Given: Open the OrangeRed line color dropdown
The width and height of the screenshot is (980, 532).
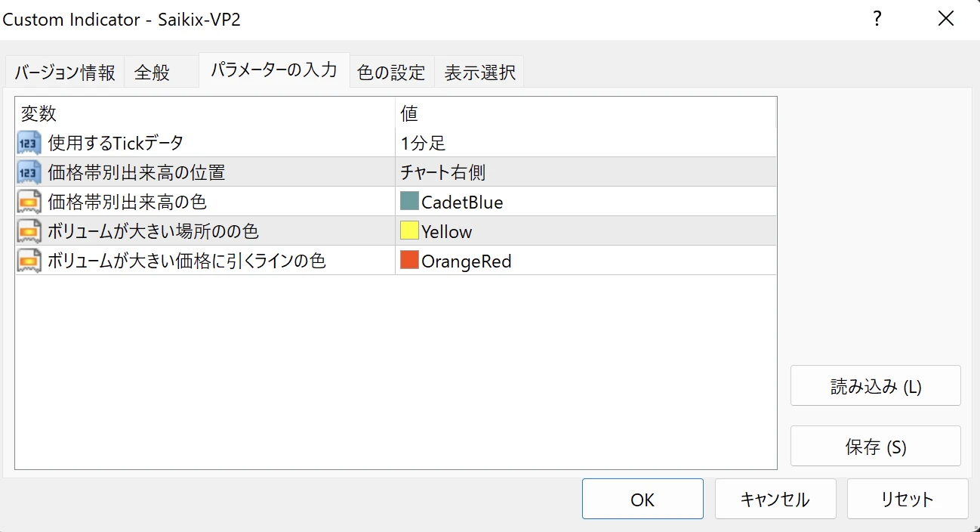Looking at the screenshot, I should (x=585, y=261).
